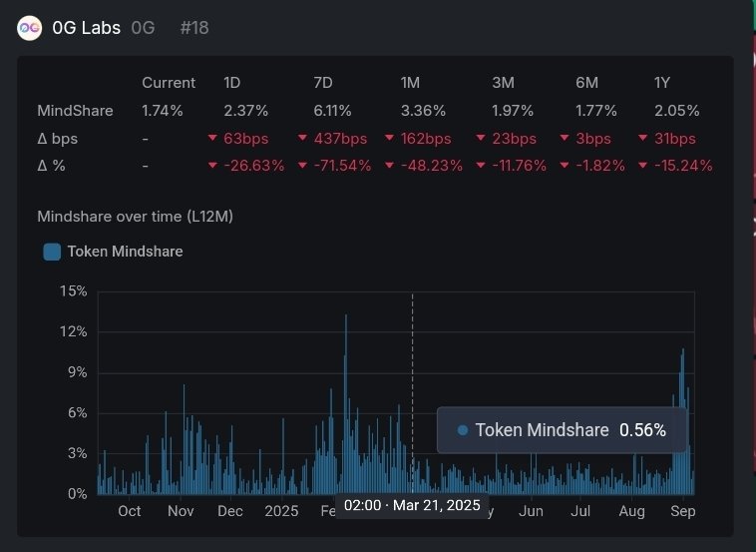Image resolution: width=756 pixels, height=552 pixels.
Task: Open the 0G Labs project name
Action: click(87, 28)
